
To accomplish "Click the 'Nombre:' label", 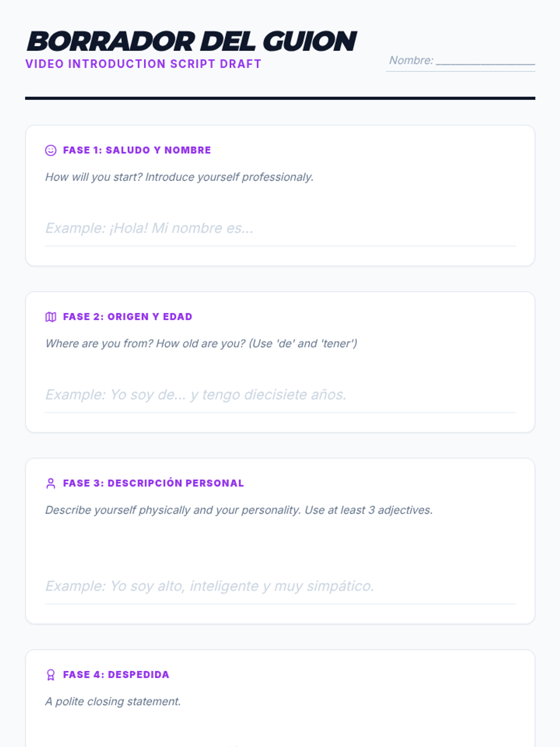I will tap(411, 61).
